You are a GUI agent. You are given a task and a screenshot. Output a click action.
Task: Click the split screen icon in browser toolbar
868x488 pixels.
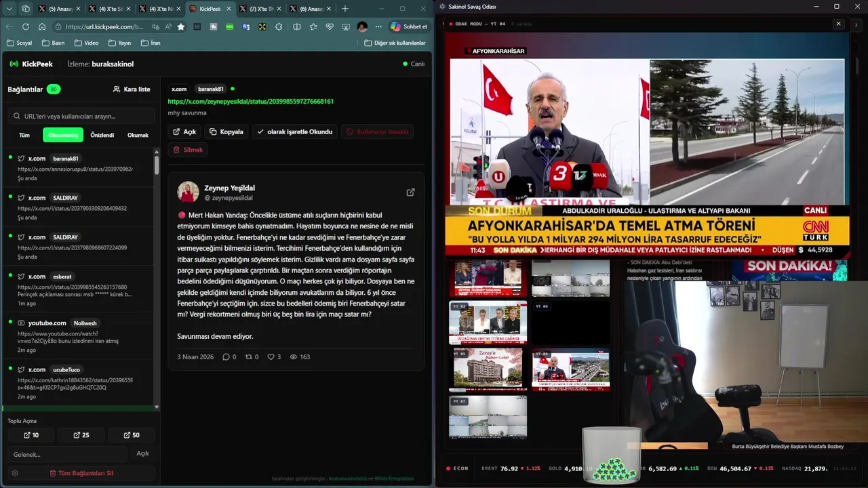pyautogui.click(x=297, y=26)
